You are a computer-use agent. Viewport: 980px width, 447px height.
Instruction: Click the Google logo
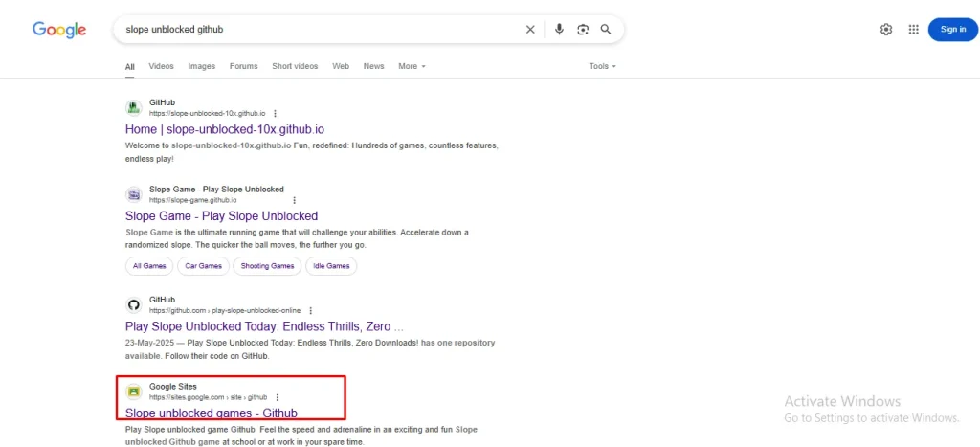(59, 30)
